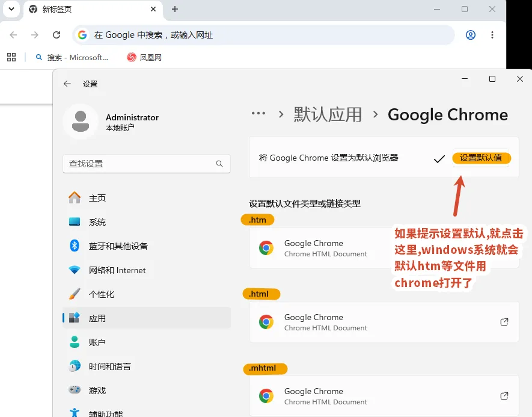The height and width of the screenshot is (417, 532).
Task: Open tab search dropdown arrow in Chrome
Action: click(11, 9)
